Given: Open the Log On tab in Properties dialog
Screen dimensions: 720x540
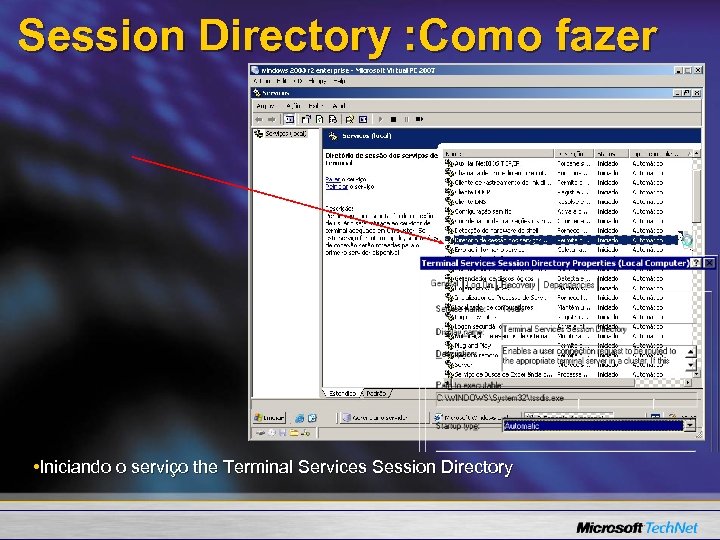Looking at the screenshot, I should click(479, 285).
